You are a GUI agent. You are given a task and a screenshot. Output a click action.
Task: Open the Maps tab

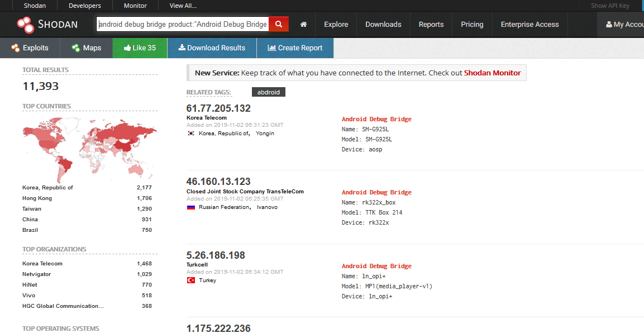pos(86,48)
